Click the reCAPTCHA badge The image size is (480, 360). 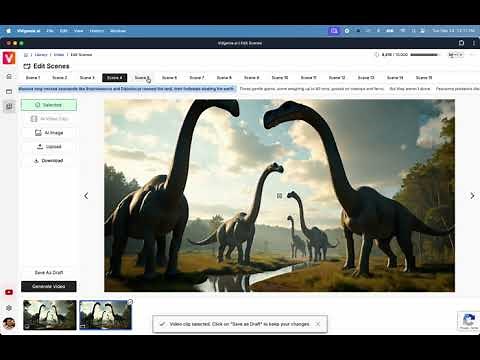coord(469,321)
